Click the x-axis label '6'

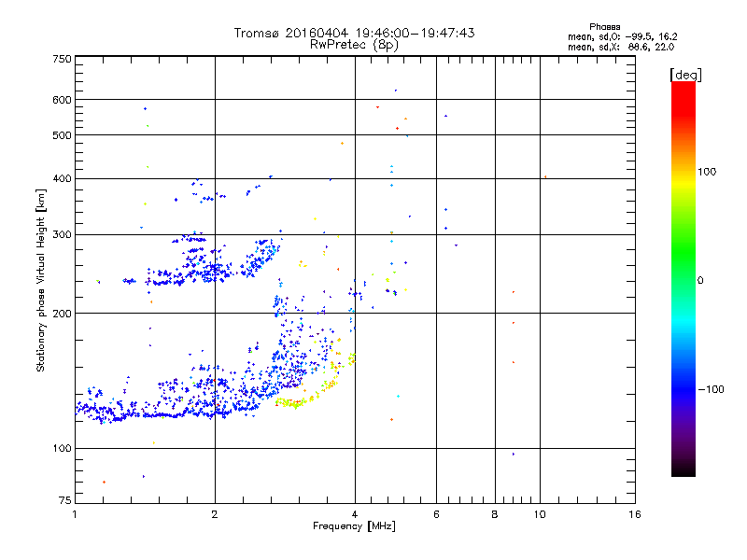point(436,514)
